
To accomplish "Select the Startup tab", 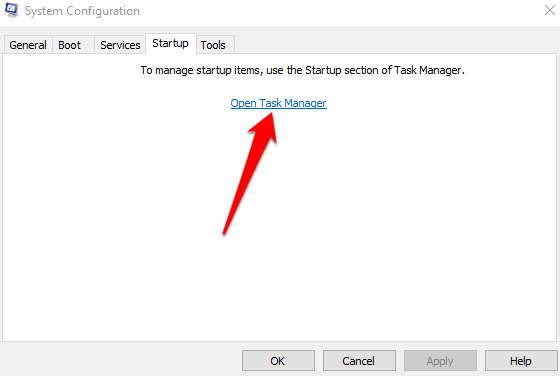I will point(171,44).
